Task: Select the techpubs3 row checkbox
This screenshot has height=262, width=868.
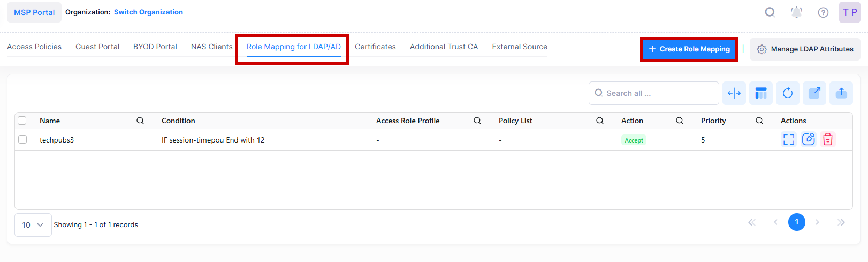Action: (22, 139)
